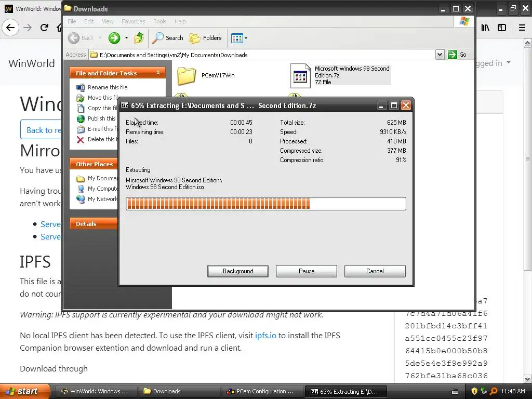
Task: Click Move this file task icon
Action: (x=81, y=98)
